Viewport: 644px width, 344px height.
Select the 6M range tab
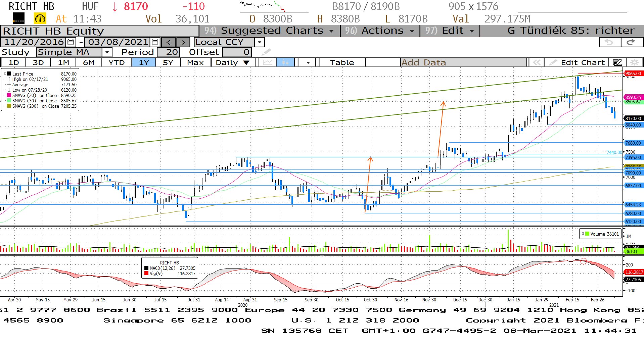click(x=89, y=62)
